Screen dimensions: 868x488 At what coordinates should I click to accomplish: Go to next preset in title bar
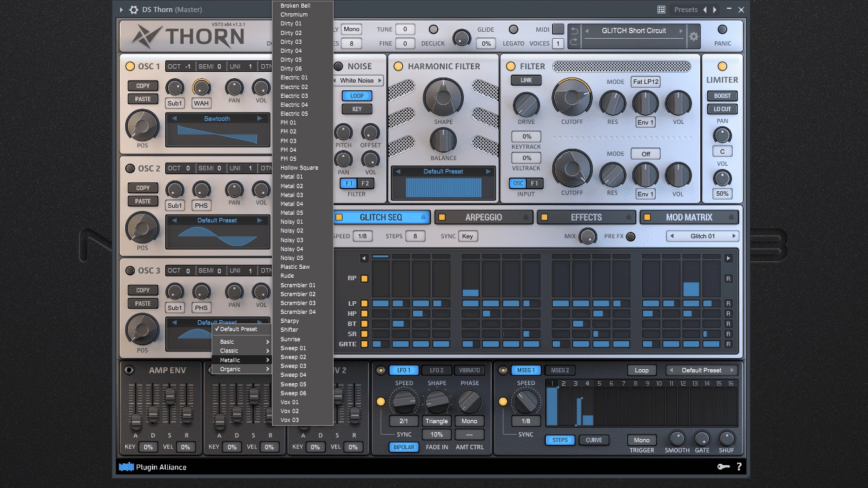[715, 10]
